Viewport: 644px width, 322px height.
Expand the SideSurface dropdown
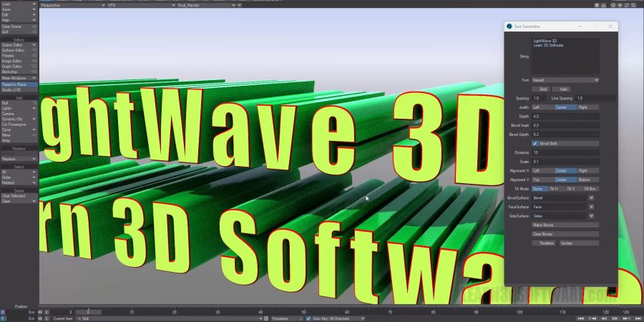click(x=591, y=215)
